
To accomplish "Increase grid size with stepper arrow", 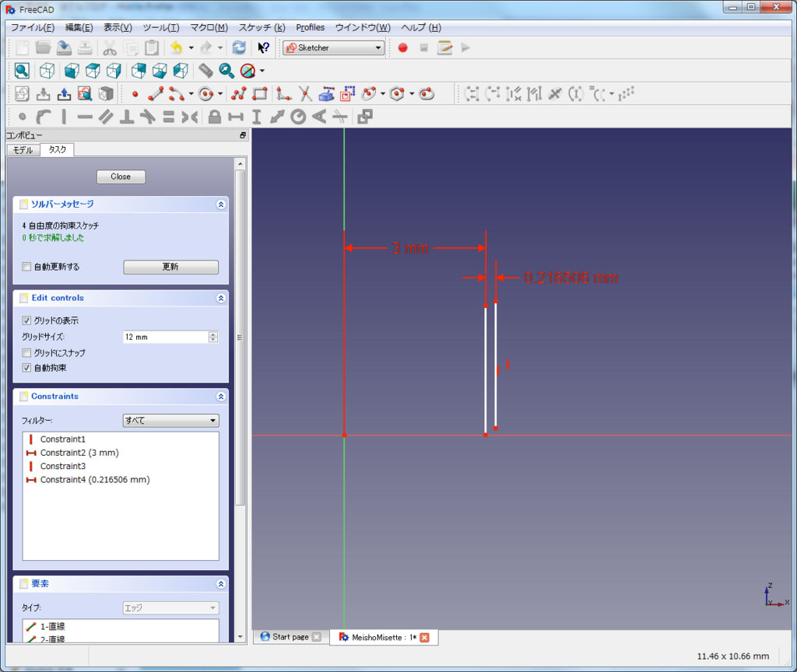I will [x=213, y=334].
